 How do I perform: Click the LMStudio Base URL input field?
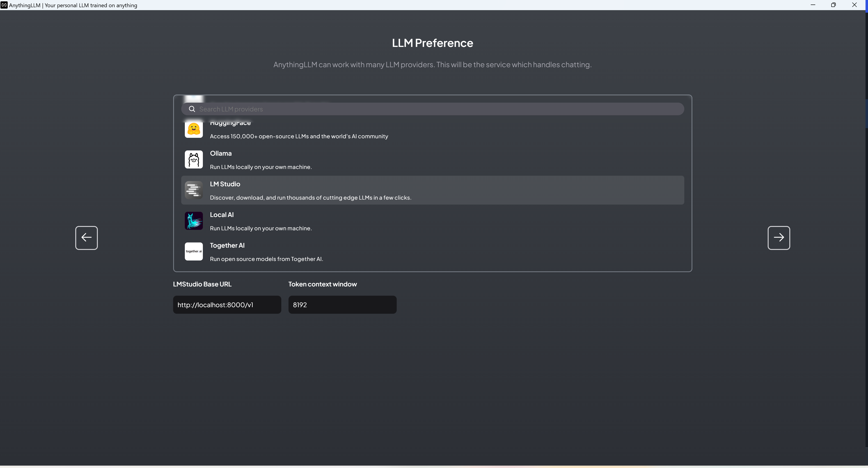[x=227, y=305]
